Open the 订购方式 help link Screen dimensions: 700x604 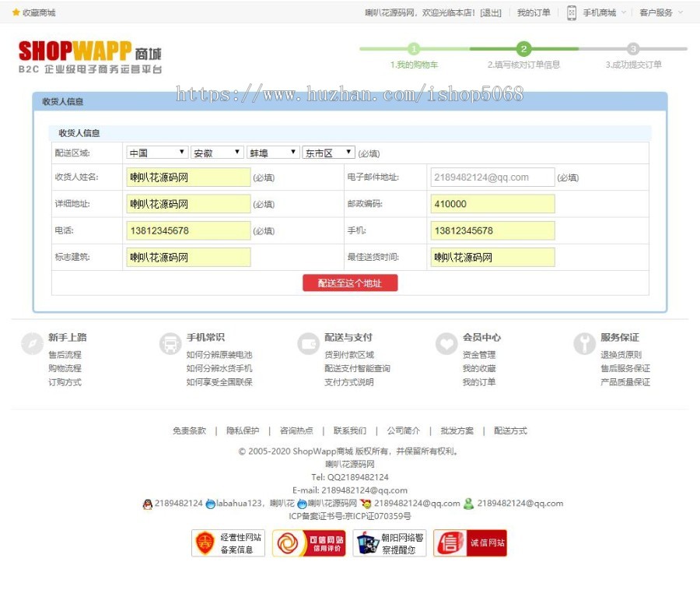click(x=65, y=382)
